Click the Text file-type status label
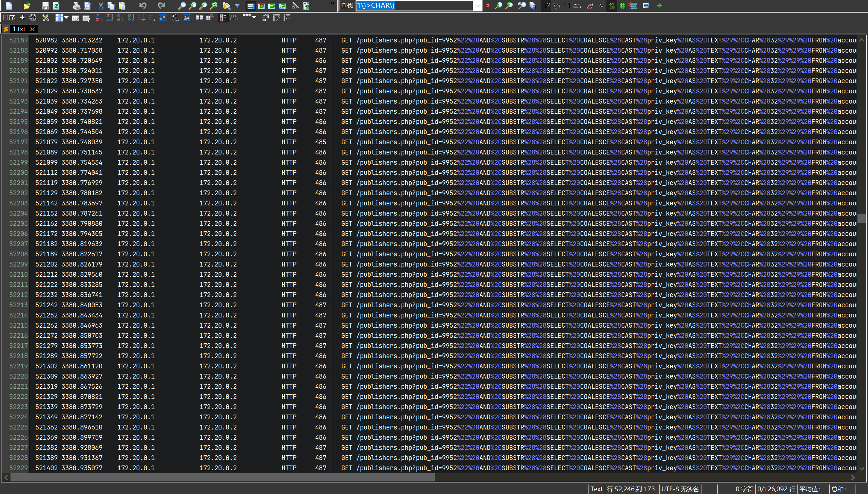The image size is (868, 494). pyautogui.click(x=596, y=489)
